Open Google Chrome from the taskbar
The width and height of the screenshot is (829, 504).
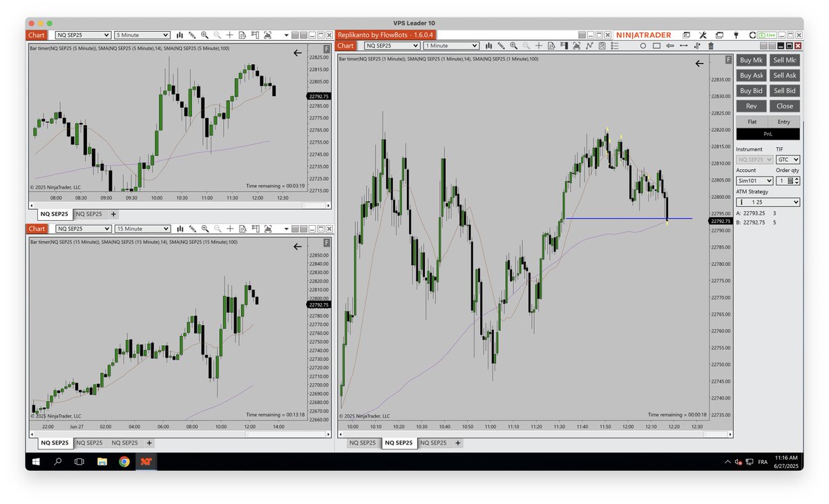point(124,461)
